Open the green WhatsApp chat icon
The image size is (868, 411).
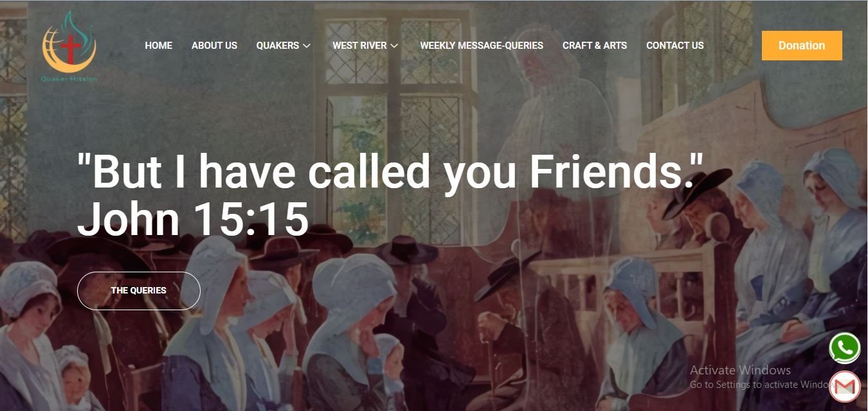click(x=845, y=348)
